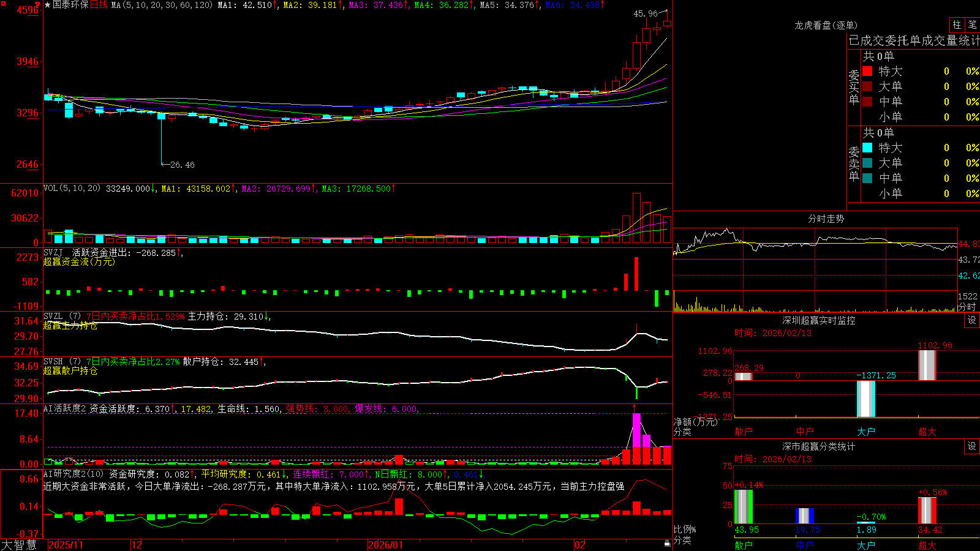Click the red 特大 buy-order swatch
The height and width of the screenshot is (551, 980).
coord(867,71)
